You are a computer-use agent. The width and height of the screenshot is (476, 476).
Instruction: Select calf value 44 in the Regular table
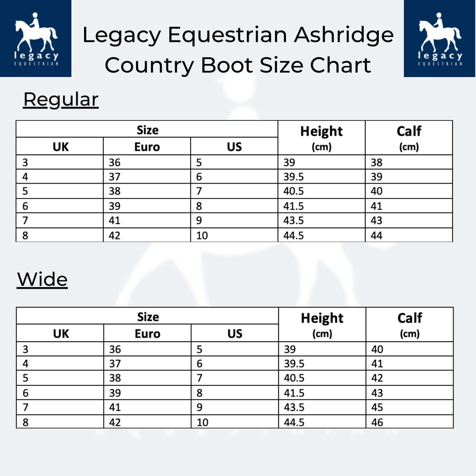(x=377, y=236)
